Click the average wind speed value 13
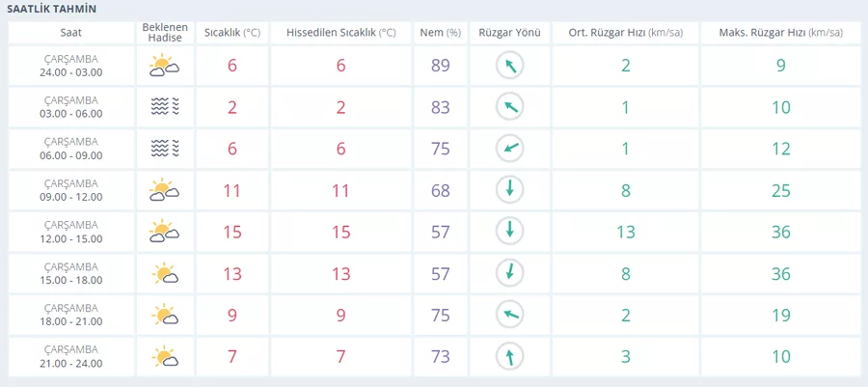The image size is (868, 387). point(625,232)
